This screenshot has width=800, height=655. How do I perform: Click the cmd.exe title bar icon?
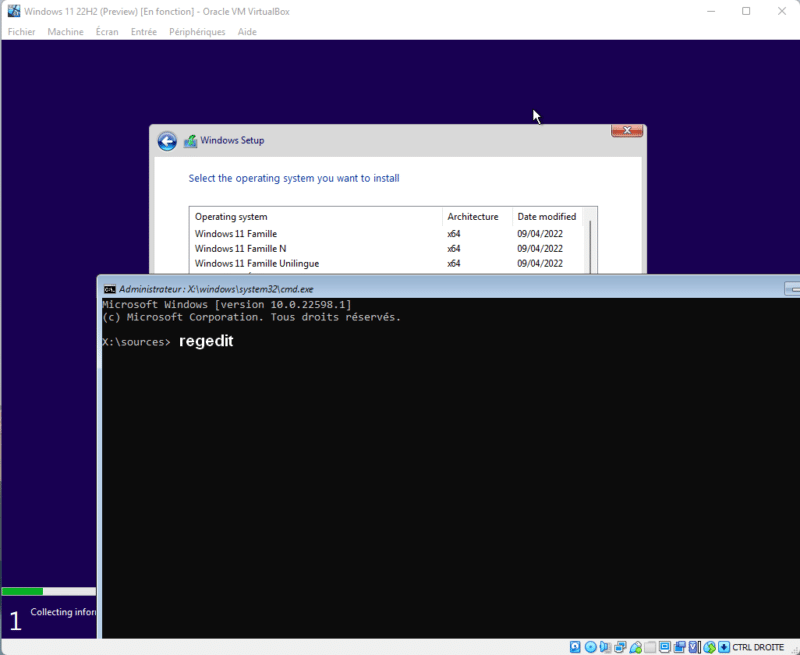(x=110, y=288)
